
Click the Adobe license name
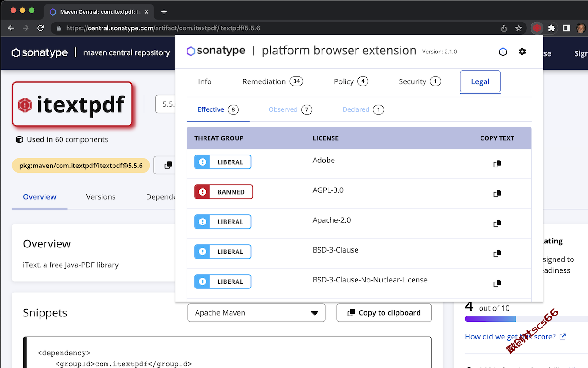(324, 160)
